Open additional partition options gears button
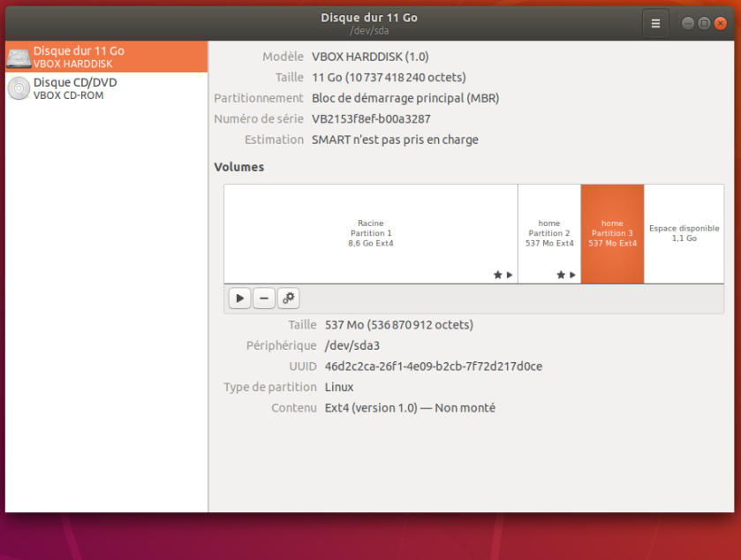The image size is (741, 560). pos(289,299)
